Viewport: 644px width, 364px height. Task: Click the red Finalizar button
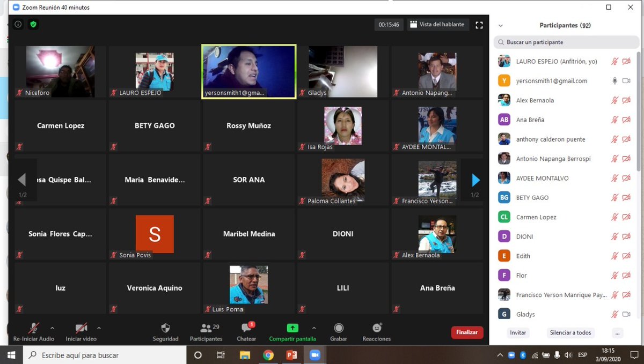tap(467, 332)
